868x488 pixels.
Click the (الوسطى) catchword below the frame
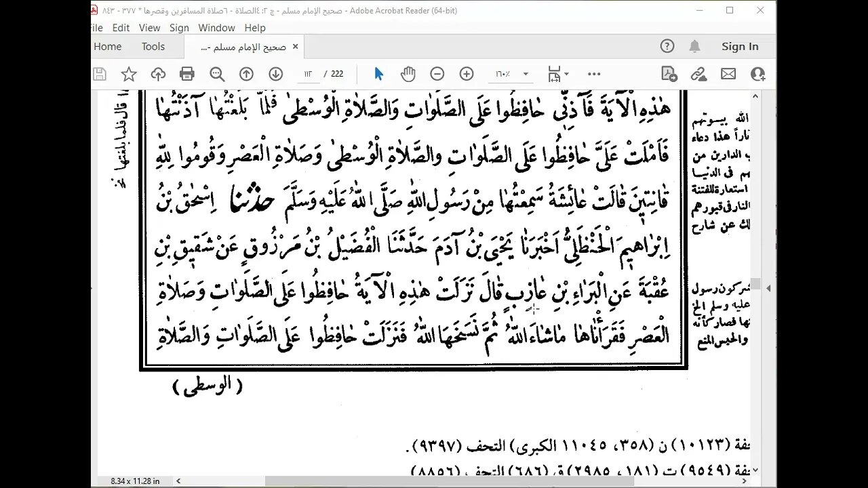208,387
